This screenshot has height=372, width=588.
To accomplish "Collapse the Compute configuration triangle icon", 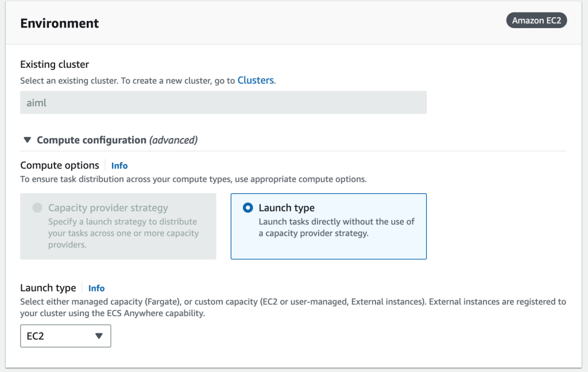I will click(27, 140).
